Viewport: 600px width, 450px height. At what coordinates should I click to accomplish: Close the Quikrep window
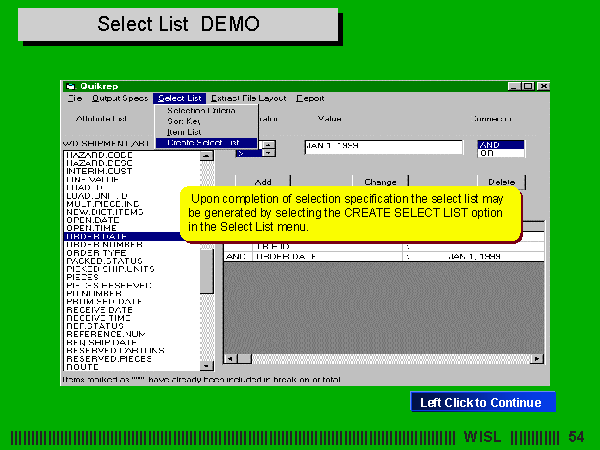(542, 86)
